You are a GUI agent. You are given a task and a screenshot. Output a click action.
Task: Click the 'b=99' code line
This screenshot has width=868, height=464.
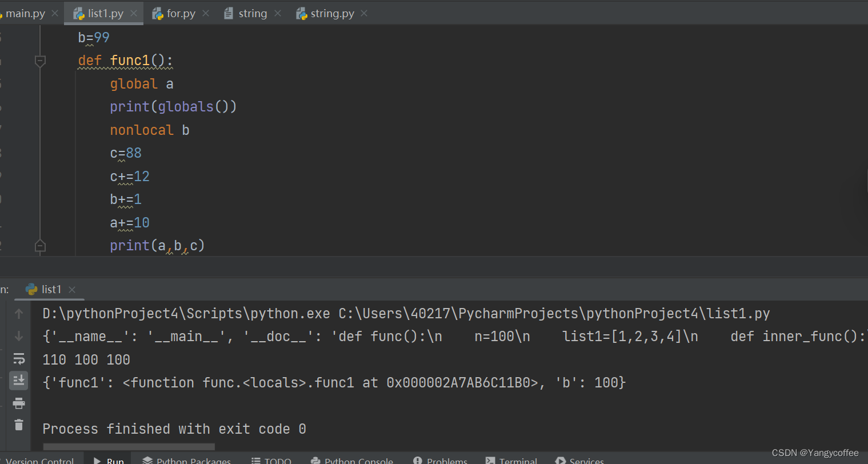(x=94, y=38)
